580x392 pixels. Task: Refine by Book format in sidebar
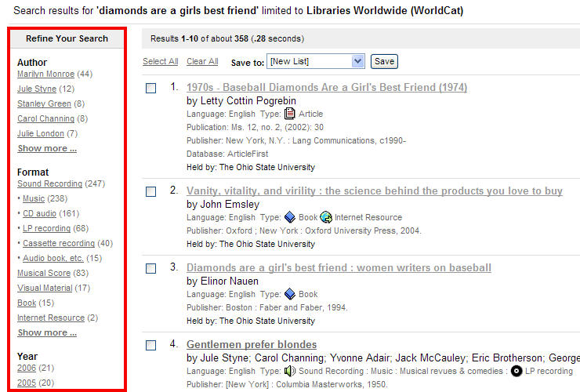[x=27, y=303]
